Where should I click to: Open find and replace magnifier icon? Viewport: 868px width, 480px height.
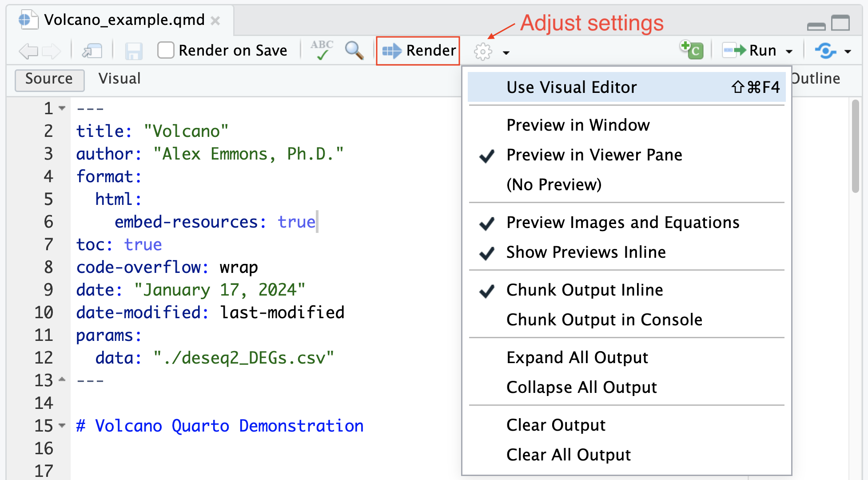pos(354,50)
